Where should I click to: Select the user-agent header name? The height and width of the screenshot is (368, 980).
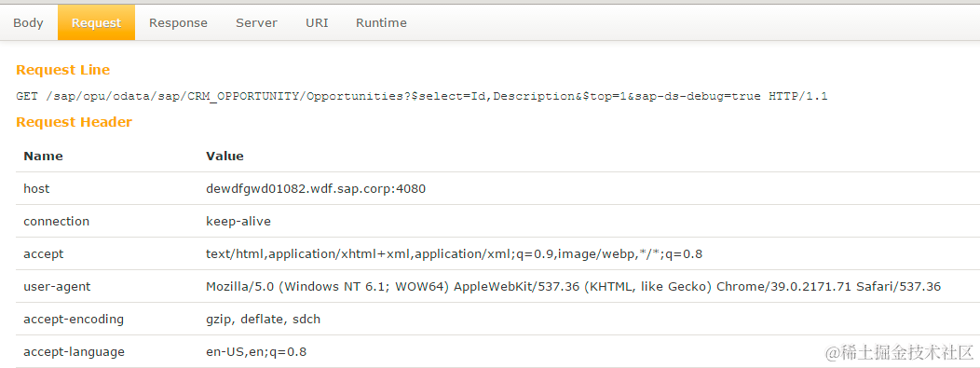pos(57,287)
